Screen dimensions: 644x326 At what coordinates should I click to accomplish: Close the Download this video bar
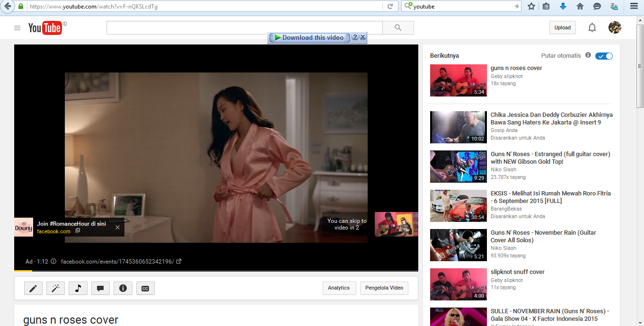click(362, 37)
